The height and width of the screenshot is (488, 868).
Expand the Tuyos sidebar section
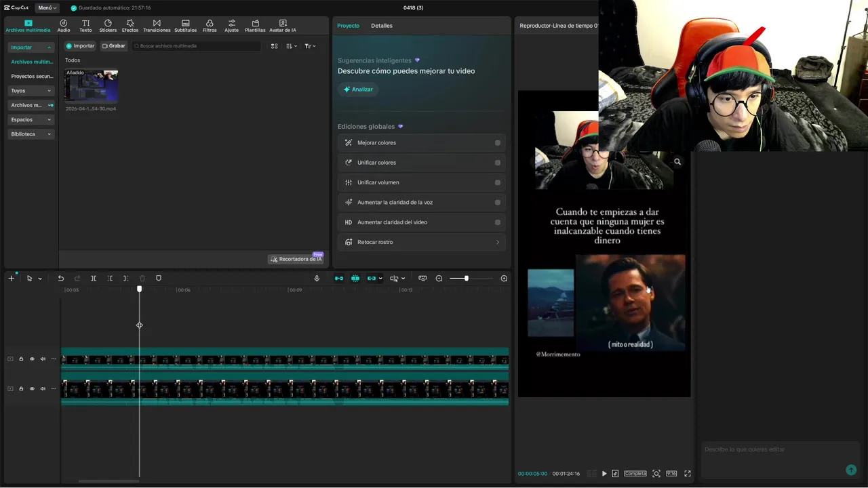tap(31, 91)
